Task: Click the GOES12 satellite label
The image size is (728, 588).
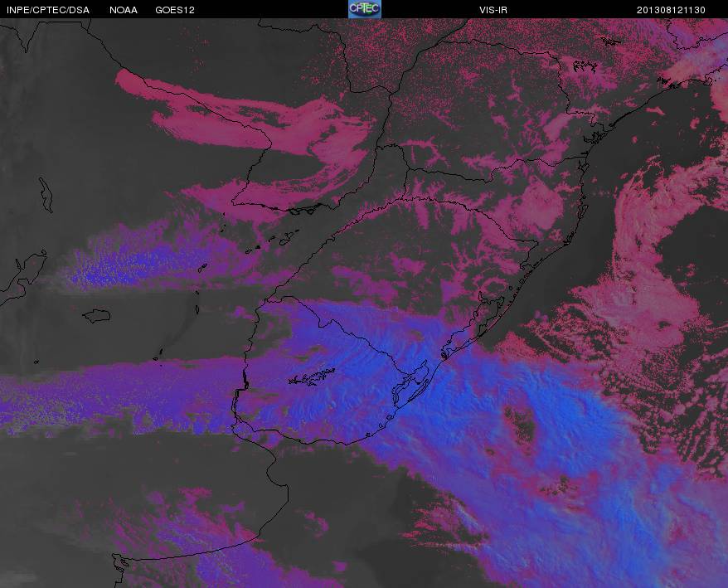Action: point(175,10)
